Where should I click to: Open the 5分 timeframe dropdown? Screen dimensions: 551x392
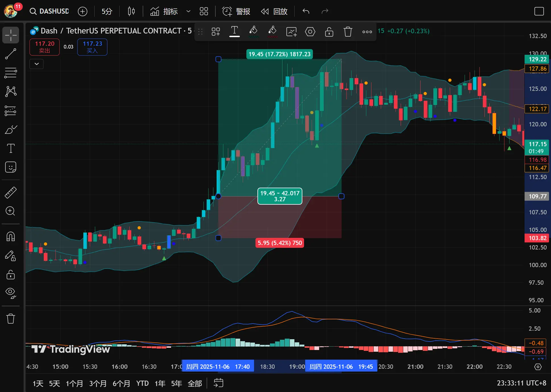coord(107,11)
